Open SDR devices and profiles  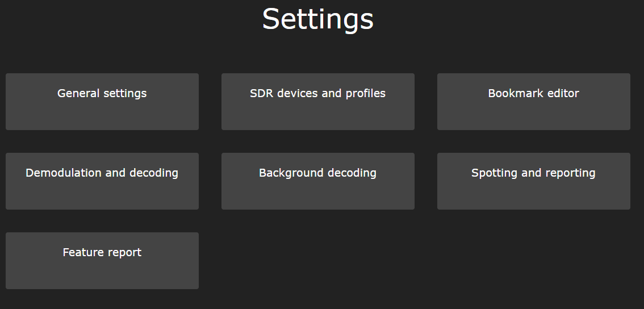tap(318, 102)
